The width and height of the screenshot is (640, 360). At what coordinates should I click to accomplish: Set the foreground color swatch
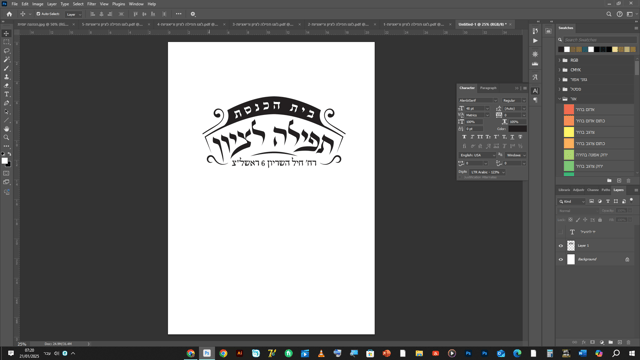4,161
